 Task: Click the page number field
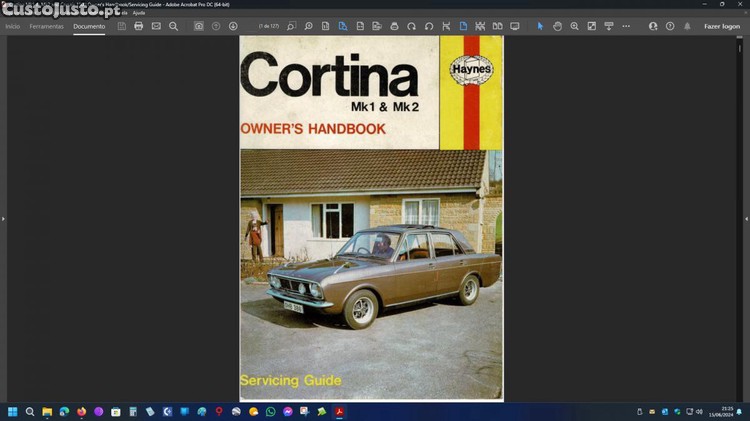tap(268, 26)
